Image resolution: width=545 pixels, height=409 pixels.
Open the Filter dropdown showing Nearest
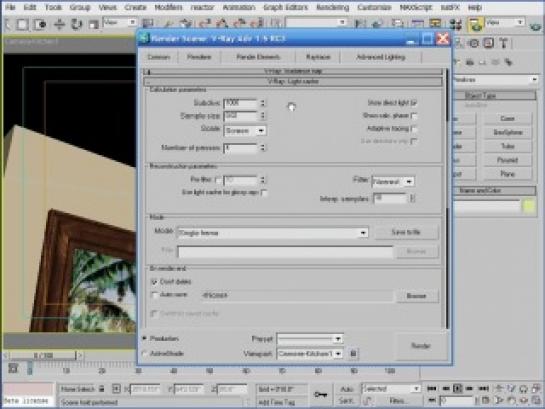click(x=393, y=181)
